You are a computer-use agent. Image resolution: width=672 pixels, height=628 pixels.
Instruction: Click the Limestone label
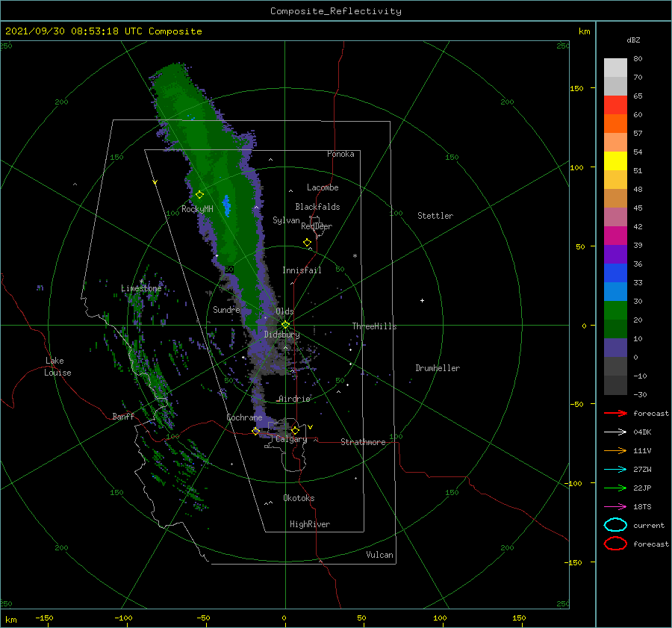141,288
